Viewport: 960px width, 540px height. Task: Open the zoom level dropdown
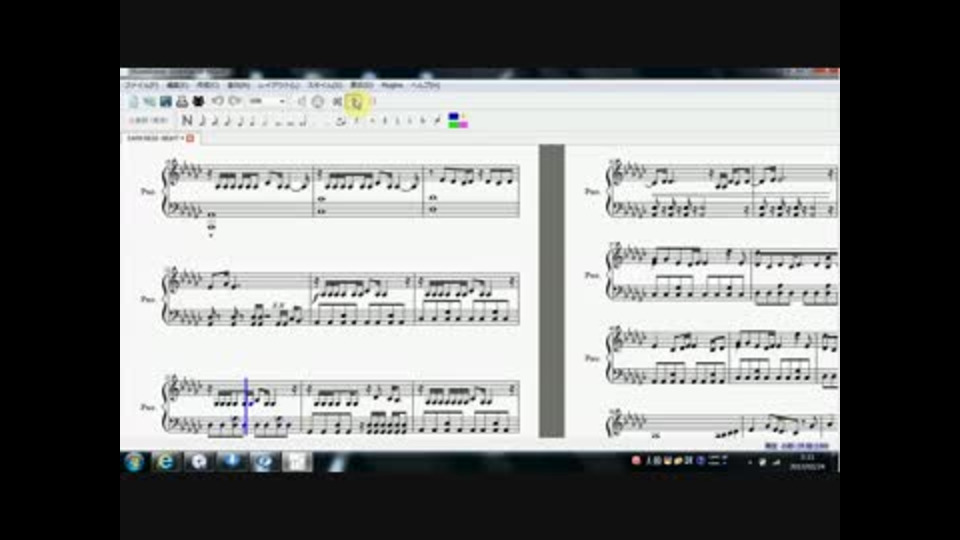[267, 102]
